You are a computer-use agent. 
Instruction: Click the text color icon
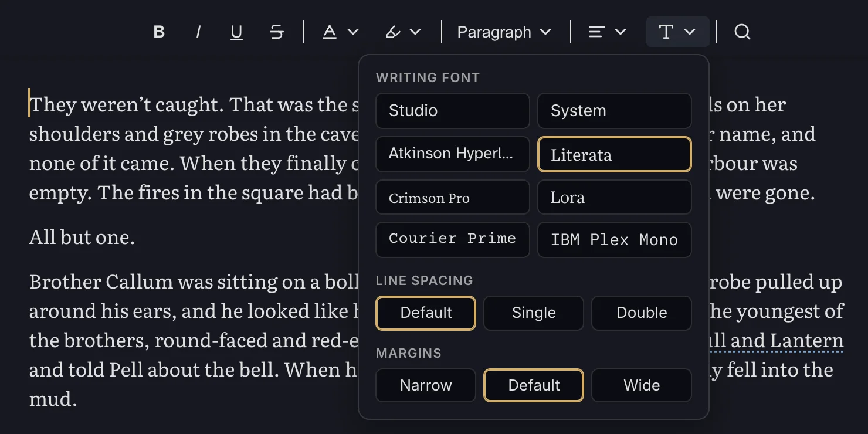click(330, 32)
